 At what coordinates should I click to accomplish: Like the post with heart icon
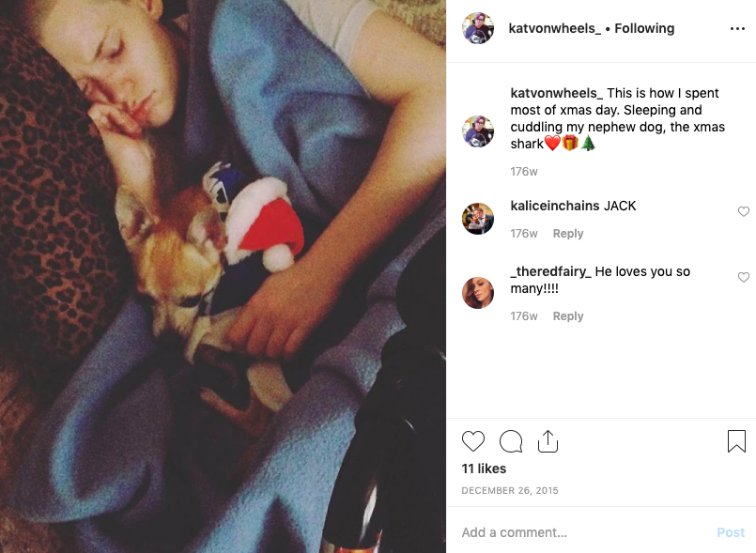click(x=473, y=441)
